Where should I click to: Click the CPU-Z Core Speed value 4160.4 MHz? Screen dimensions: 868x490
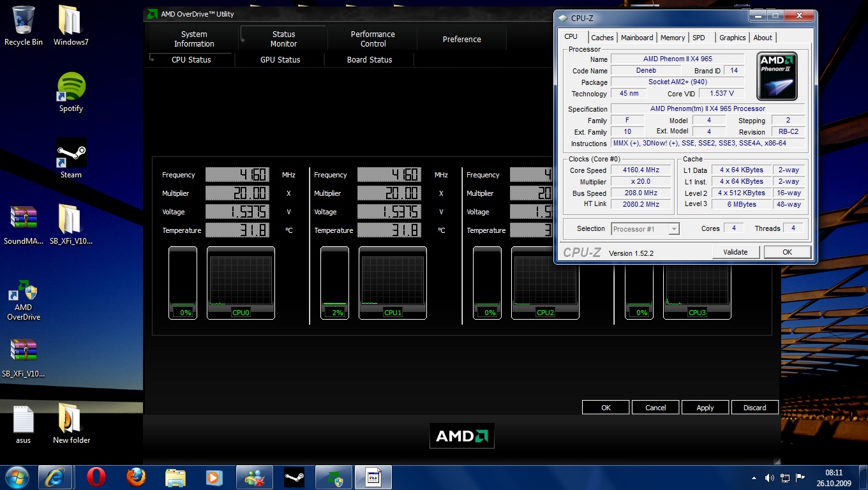(x=641, y=170)
